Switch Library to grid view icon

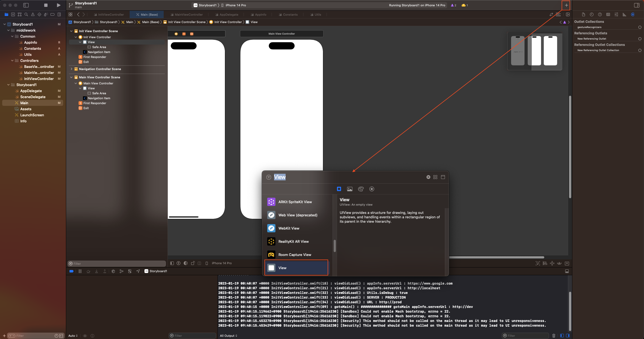435,177
